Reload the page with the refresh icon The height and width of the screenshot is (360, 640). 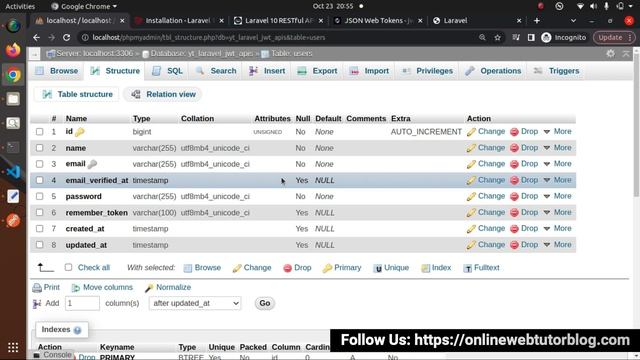pos(67,38)
